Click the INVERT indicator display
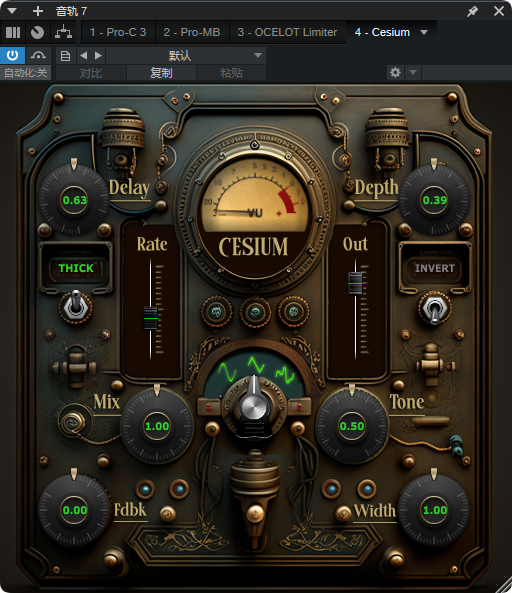 [x=434, y=268]
